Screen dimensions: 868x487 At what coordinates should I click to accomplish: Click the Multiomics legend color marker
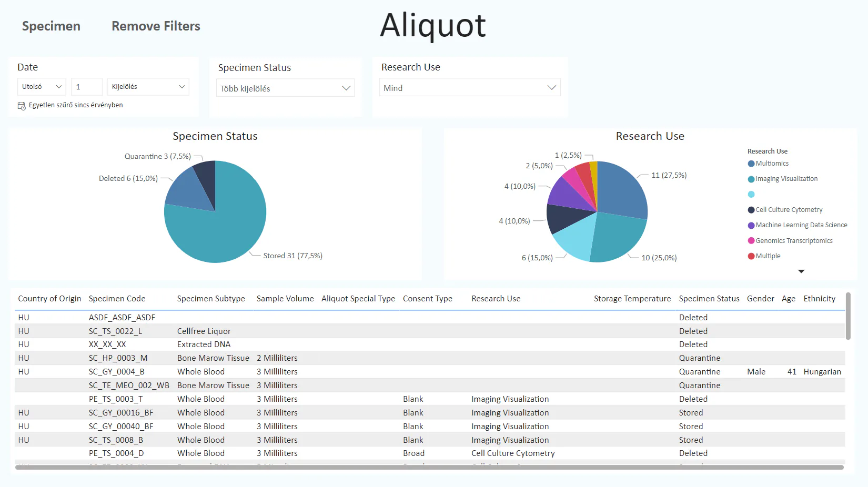pyautogui.click(x=751, y=164)
